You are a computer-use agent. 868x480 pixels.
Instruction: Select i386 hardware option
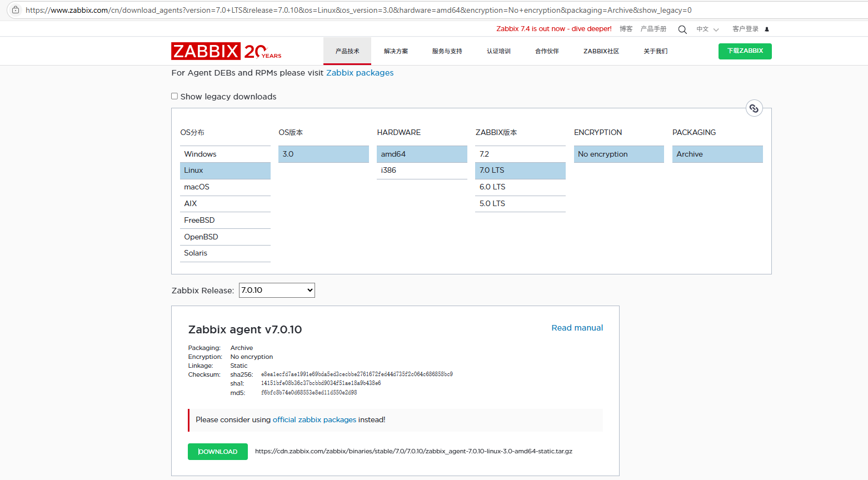click(x=422, y=171)
